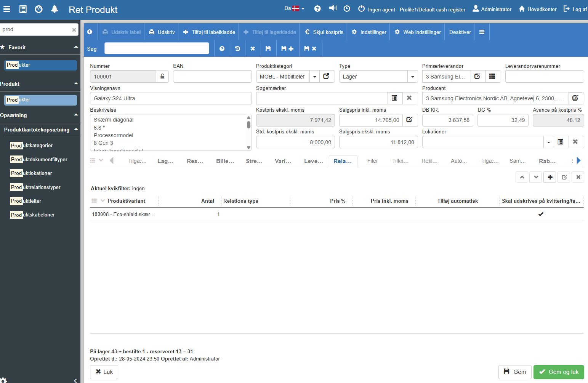Click Skjul kostpris
Image resolution: width=588 pixels, height=383 pixels.
click(324, 32)
